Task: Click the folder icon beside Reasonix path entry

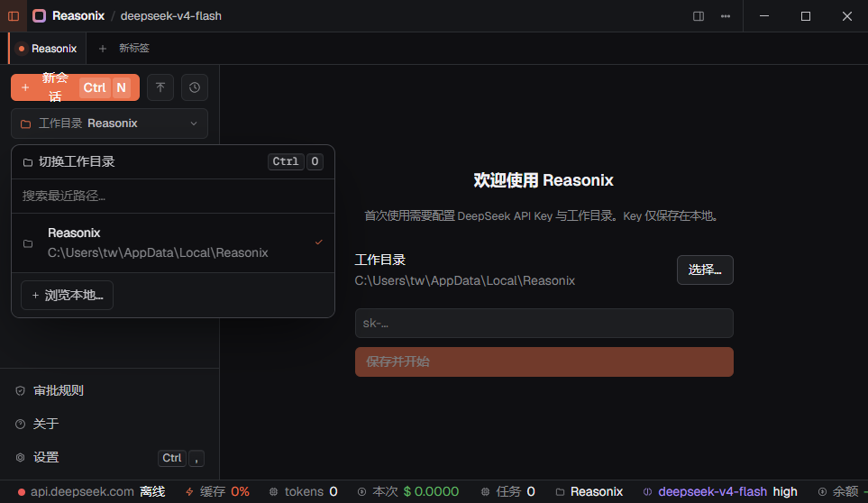Action: (x=28, y=243)
